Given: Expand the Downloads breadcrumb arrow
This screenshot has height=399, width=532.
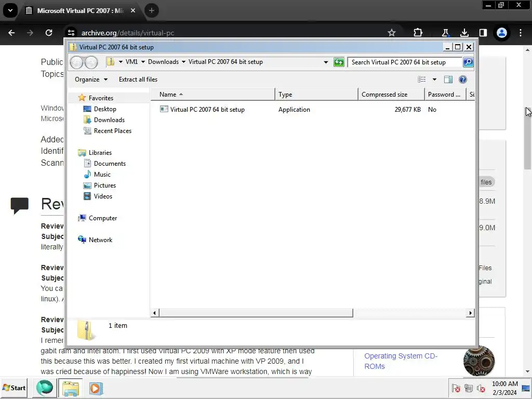Looking at the screenshot, I should (183, 62).
